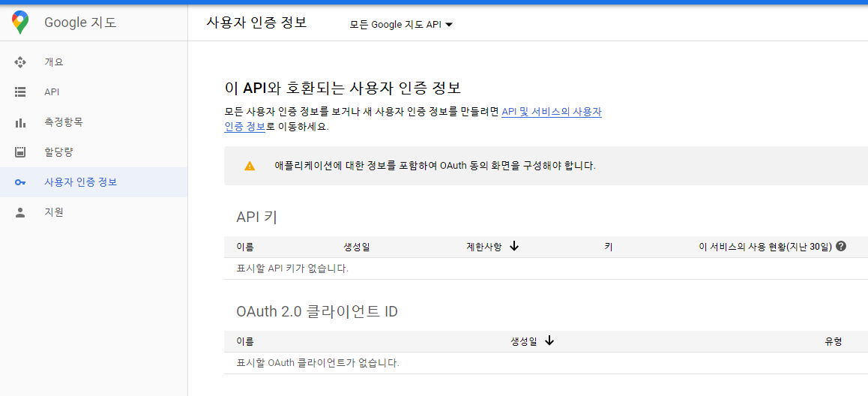The height and width of the screenshot is (396, 868).
Task: Click the 개요 overview icon
Action: coord(20,62)
